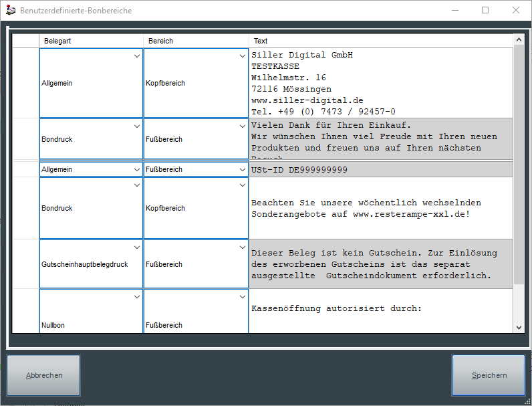Open Belegart dropdown in first Allgemein row
This screenshot has width=532, height=406.
pos(136,57)
